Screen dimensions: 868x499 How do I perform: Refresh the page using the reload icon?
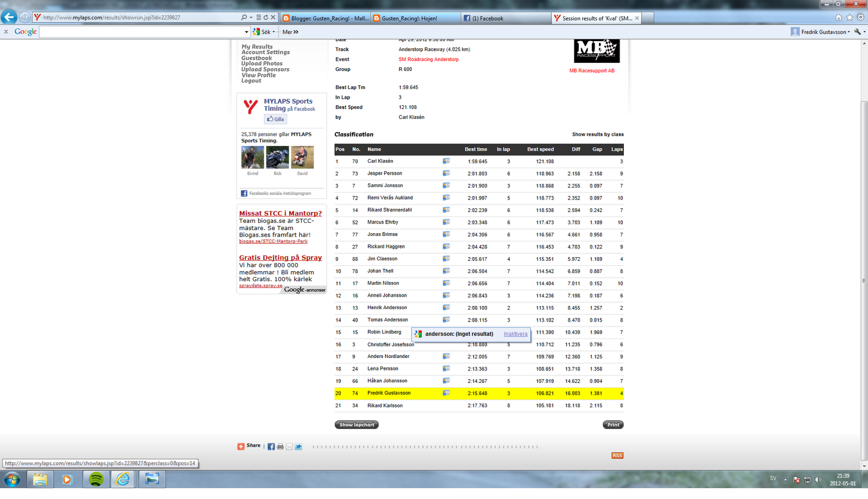[x=266, y=17]
